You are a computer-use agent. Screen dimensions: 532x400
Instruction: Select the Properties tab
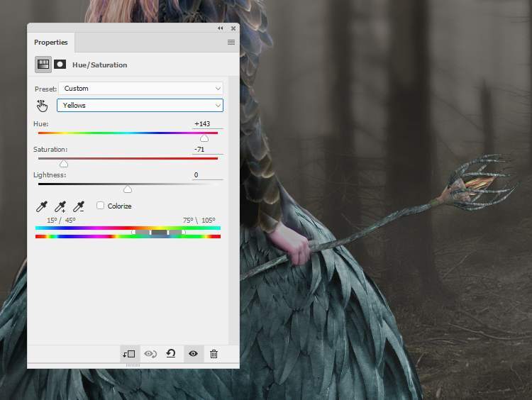coord(51,43)
